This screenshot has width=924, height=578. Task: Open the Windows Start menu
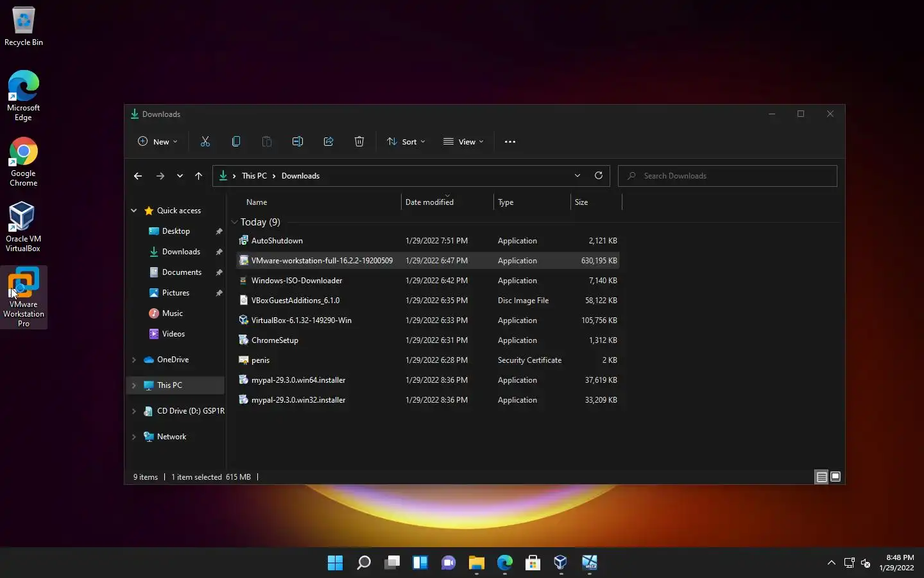click(x=335, y=563)
